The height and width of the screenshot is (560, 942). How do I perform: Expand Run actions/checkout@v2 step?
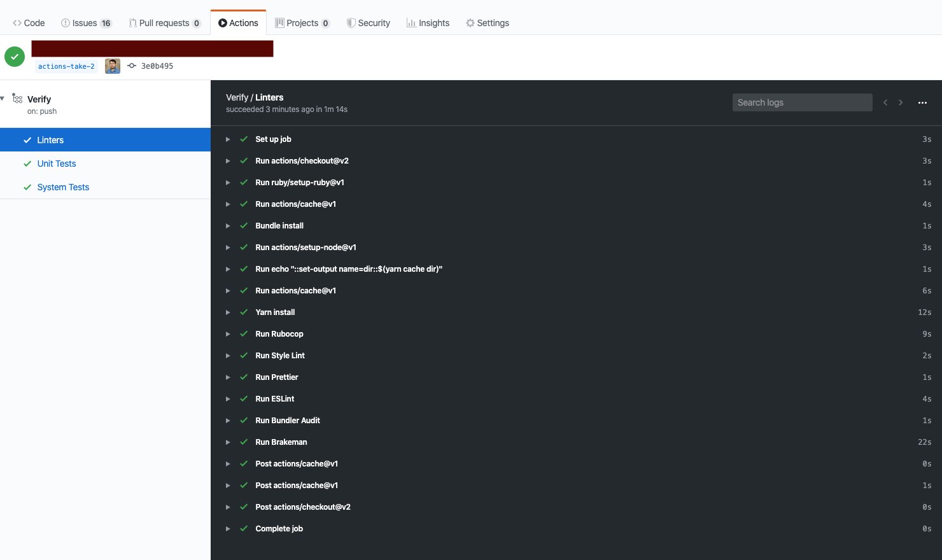228,161
